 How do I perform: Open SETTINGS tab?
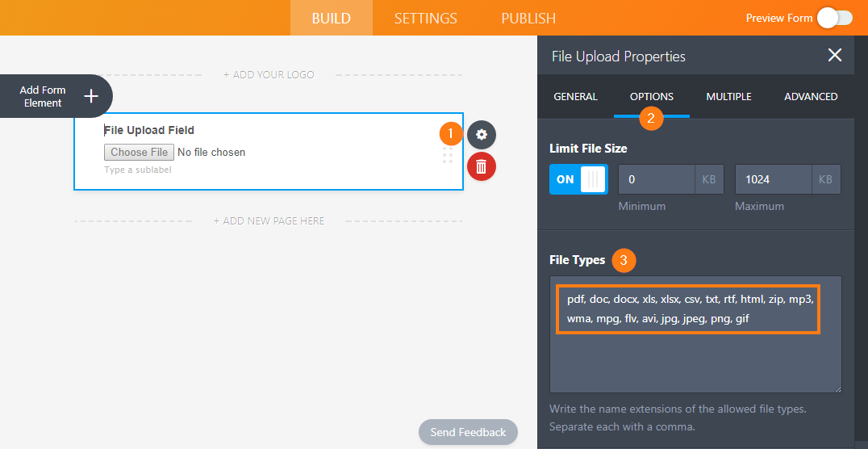[x=425, y=18]
